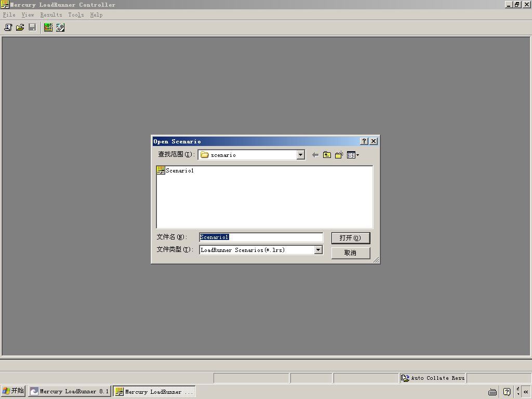This screenshot has width=532, height=399.
Task: Expand the LoadRunner Scenarios file type dropdown
Action: (318, 250)
